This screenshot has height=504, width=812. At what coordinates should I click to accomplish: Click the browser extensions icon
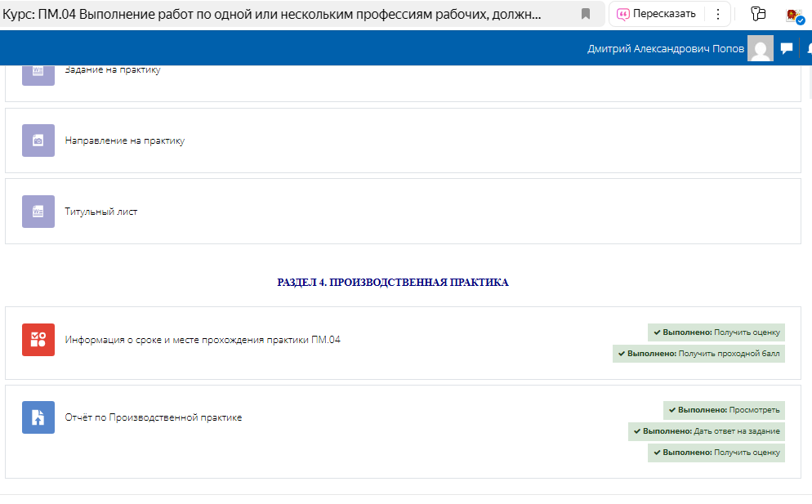point(757,14)
